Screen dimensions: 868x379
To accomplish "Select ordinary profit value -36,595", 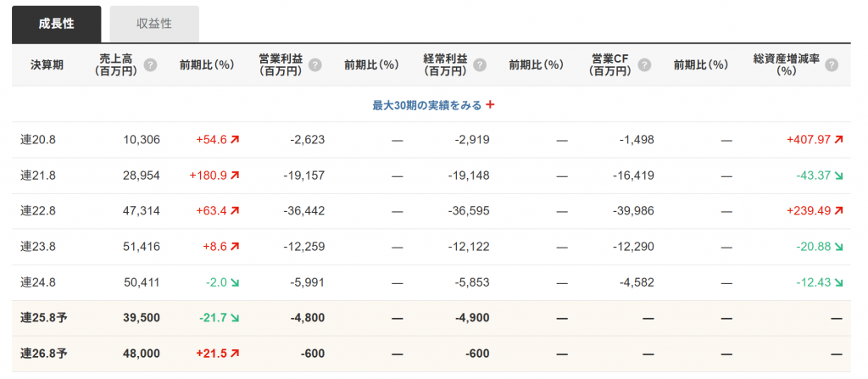I will coord(468,211).
